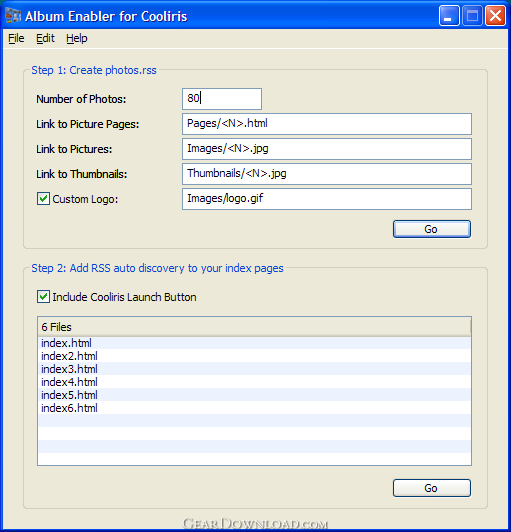Toggle the Custom Logo checkbox
The height and width of the screenshot is (532, 511).
click(43, 199)
